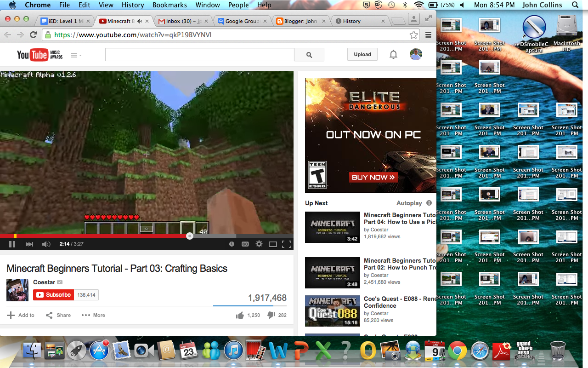Select Macintosh HD on the desktop
The height and width of the screenshot is (368, 588).
coord(566,33)
